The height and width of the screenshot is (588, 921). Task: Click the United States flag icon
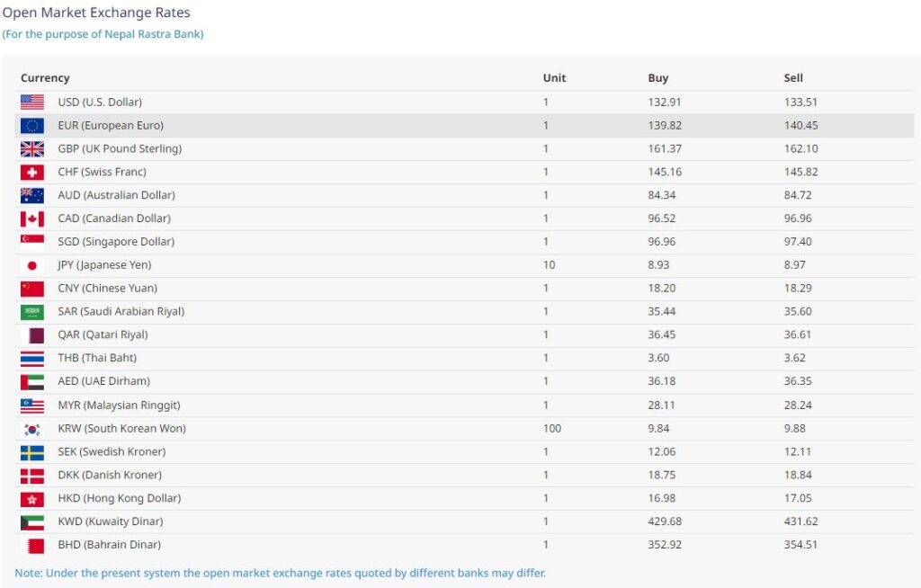point(32,102)
